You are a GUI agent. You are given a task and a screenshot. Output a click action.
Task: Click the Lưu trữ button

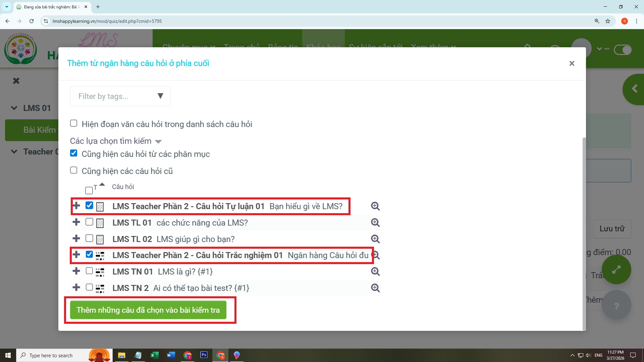(612, 229)
